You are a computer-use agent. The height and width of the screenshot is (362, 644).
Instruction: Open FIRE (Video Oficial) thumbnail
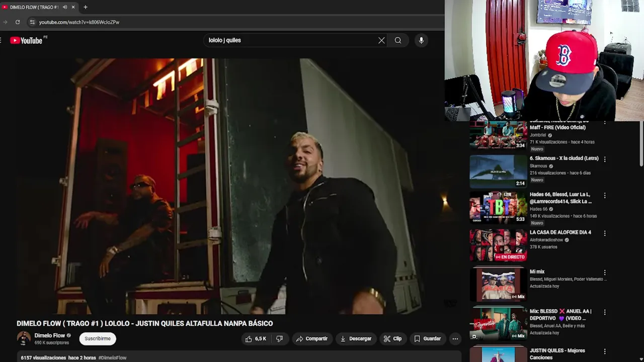coord(498,135)
